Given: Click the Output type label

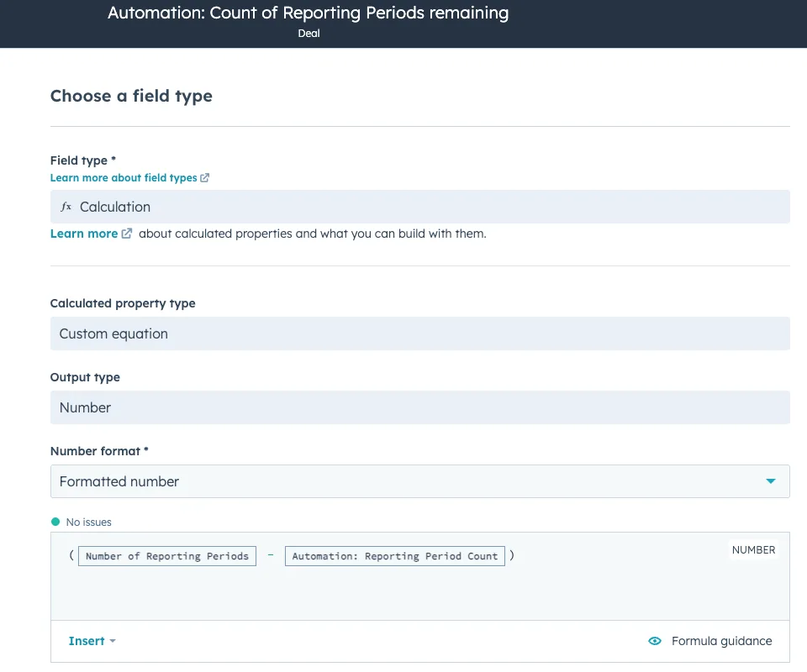Looking at the screenshot, I should pyautogui.click(x=85, y=377).
